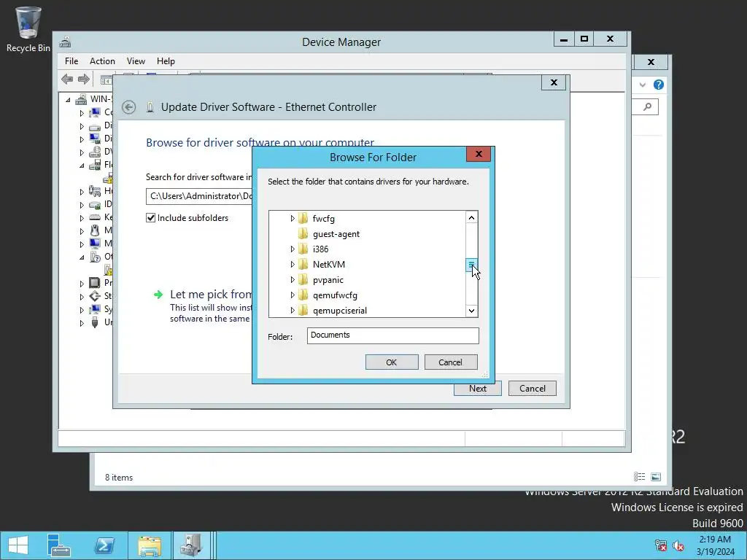
Task: Collapse the WIN- computer root node
Action: pos(68,99)
